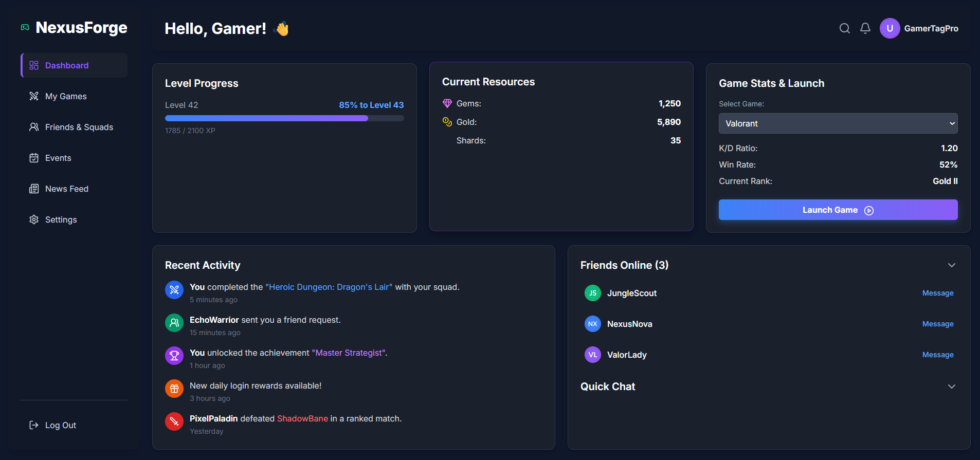The width and height of the screenshot is (980, 460).
Task: Navigate to Events
Action: 74,158
